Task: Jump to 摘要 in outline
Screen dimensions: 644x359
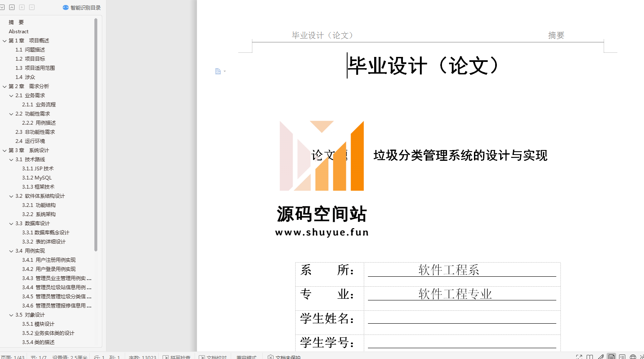Action: [16, 22]
